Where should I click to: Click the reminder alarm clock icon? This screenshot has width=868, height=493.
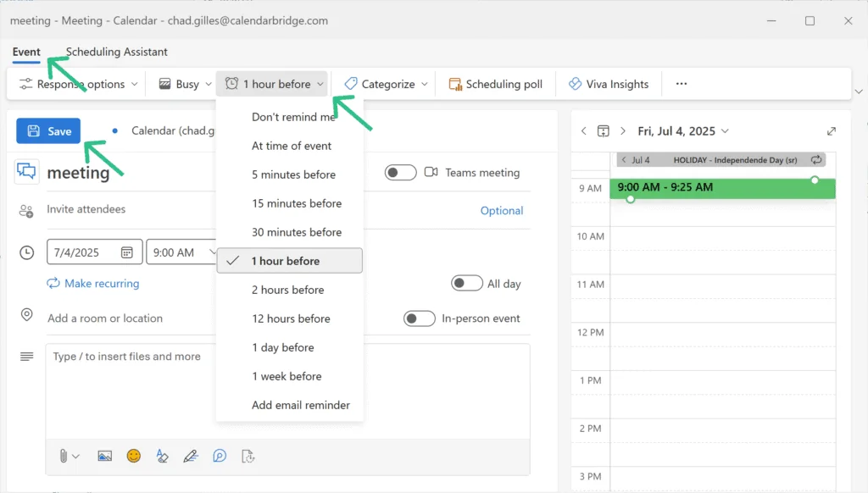point(231,84)
